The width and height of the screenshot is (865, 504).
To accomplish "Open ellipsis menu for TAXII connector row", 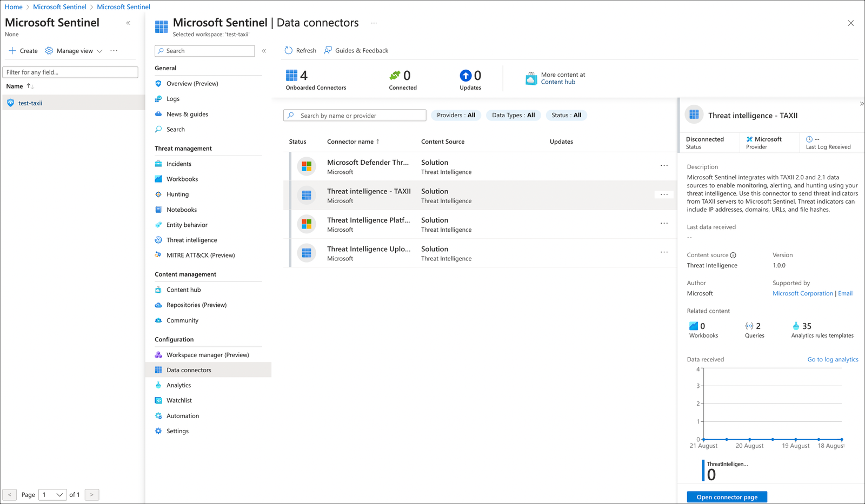I will [664, 194].
